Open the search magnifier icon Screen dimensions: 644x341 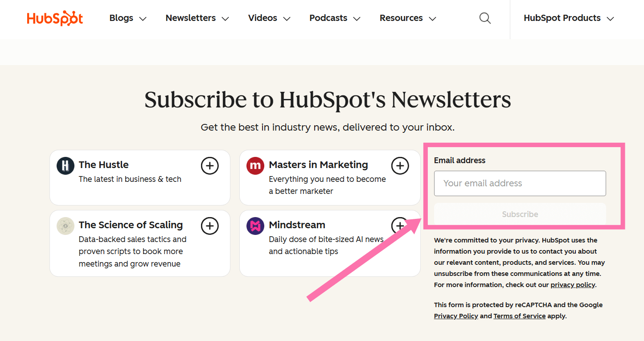[x=485, y=18]
